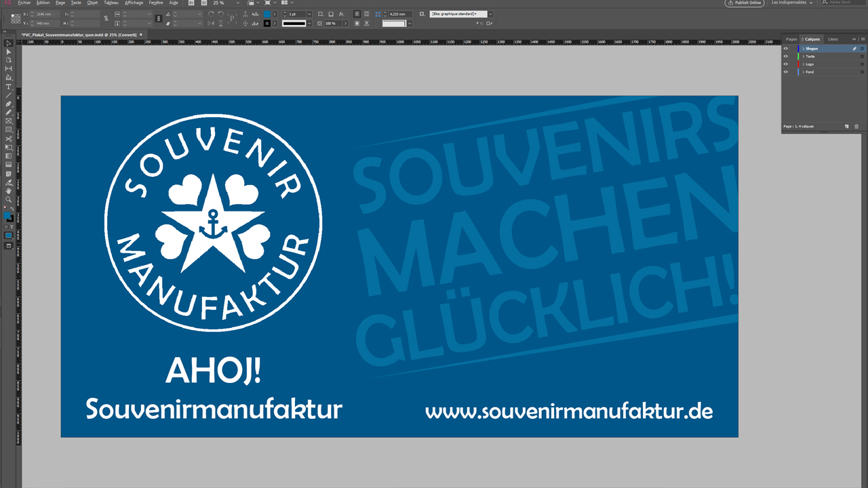Close the PVC_Plakat_Souvenirmanufaktur document tab
Image resolution: width=868 pixels, height=488 pixels.
coord(141,35)
